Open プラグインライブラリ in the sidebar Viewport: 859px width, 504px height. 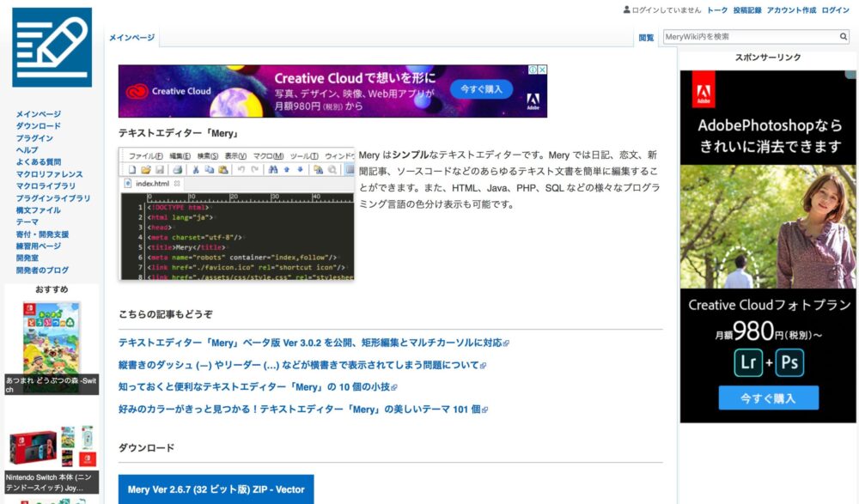coord(53,198)
